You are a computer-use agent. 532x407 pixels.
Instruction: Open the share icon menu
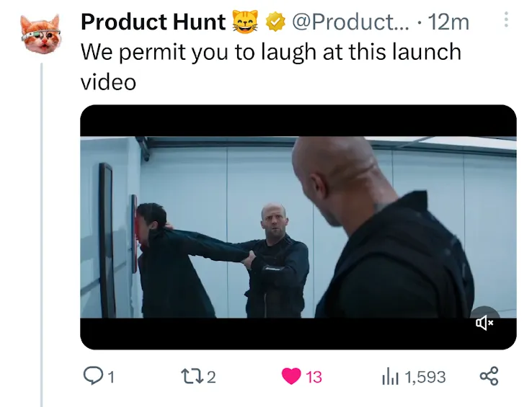pyautogui.click(x=489, y=375)
